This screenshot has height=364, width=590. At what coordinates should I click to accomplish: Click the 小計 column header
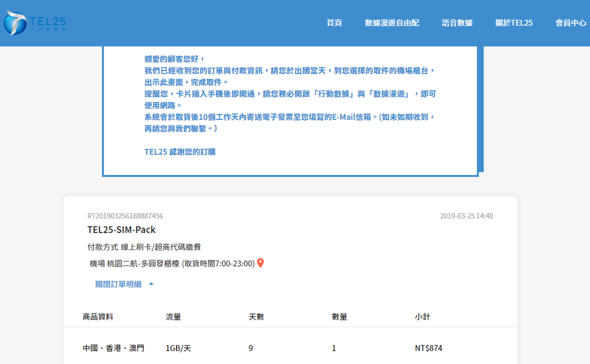point(422,317)
